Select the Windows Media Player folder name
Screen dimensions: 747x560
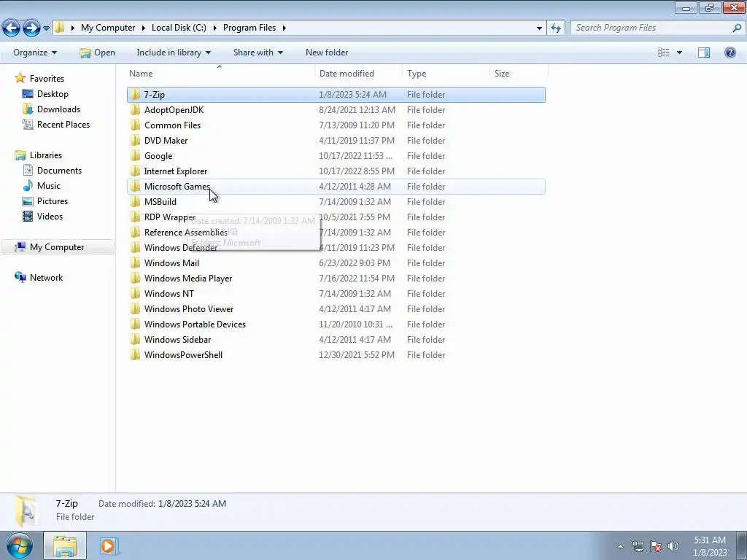(188, 278)
